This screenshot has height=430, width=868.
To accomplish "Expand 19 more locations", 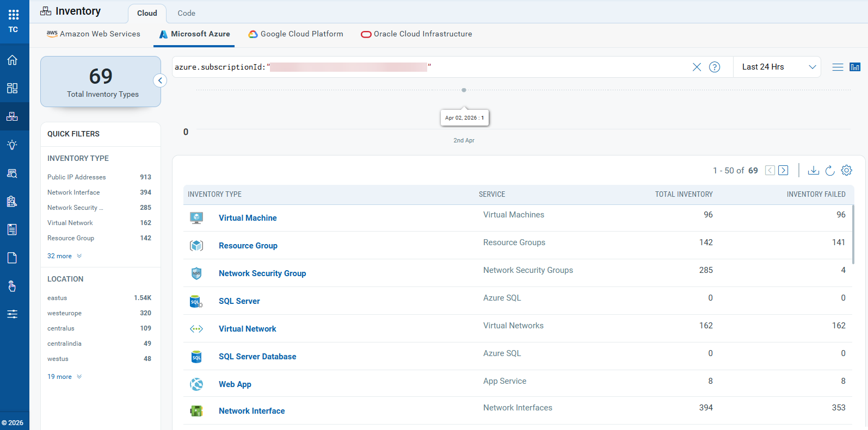I will coord(65,377).
